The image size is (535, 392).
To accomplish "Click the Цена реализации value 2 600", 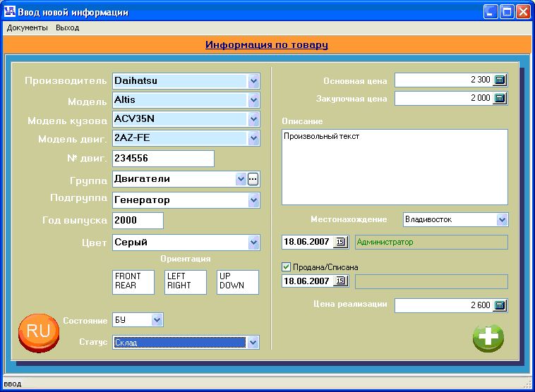I will point(481,305).
